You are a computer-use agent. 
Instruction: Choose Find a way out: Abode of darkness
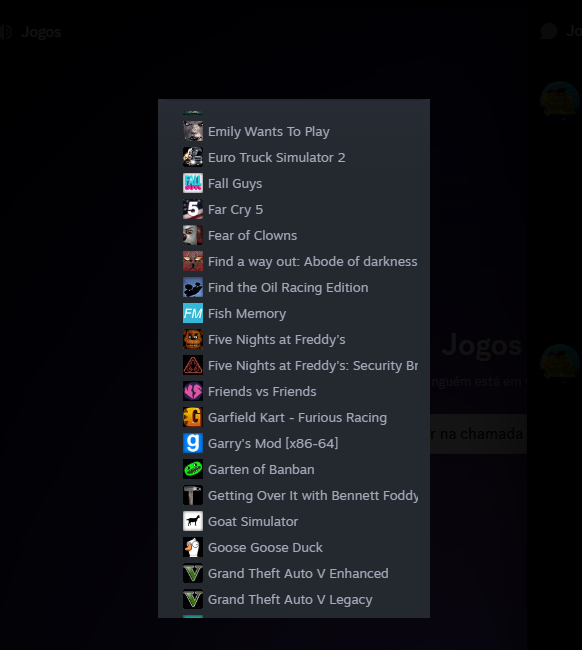294,262
